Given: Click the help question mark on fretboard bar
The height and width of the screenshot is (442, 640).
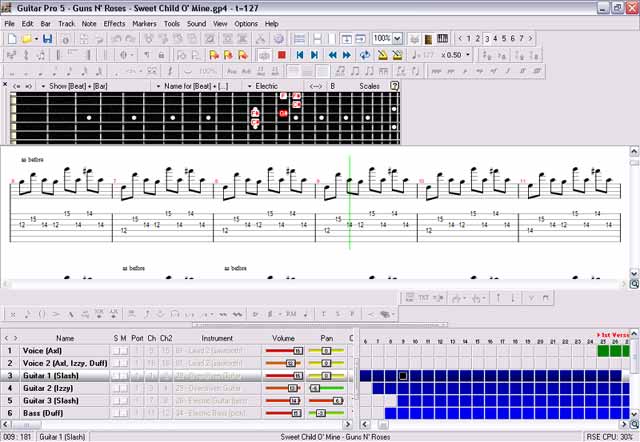Looking at the screenshot, I should click(x=395, y=86).
